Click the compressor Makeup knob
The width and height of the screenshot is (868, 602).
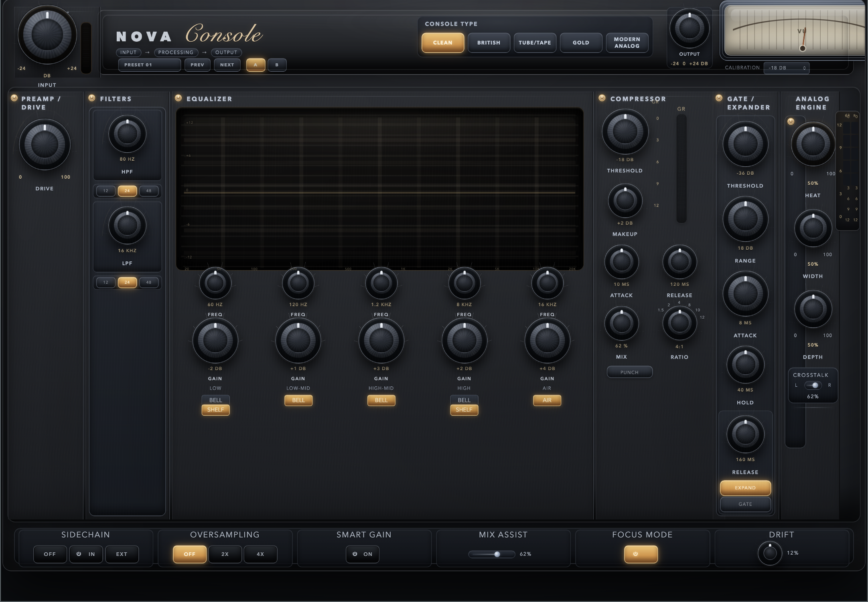point(625,200)
